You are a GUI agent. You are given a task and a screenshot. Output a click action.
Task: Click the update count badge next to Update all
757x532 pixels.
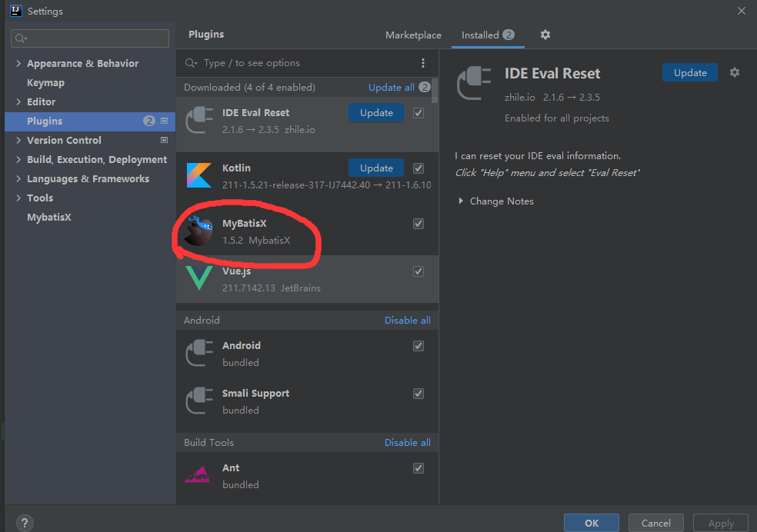[425, 88]
